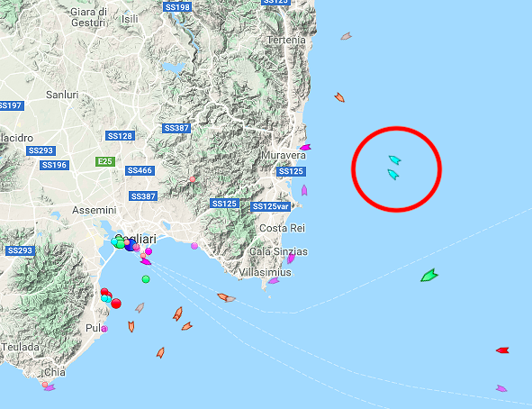The image size is (532, 409).
Task: Click the pink dot marker near SS387 mountains
Action: click(193, 179)
